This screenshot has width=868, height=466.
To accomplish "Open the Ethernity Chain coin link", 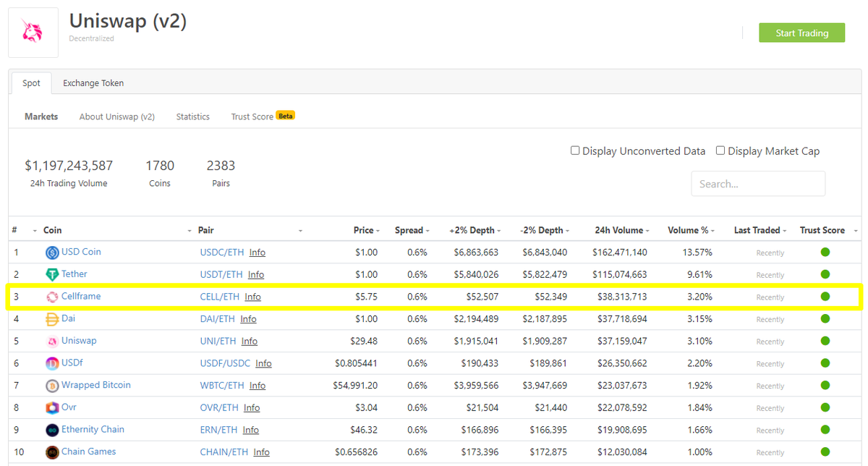I will pyautogui.click(x=93, y=429).
